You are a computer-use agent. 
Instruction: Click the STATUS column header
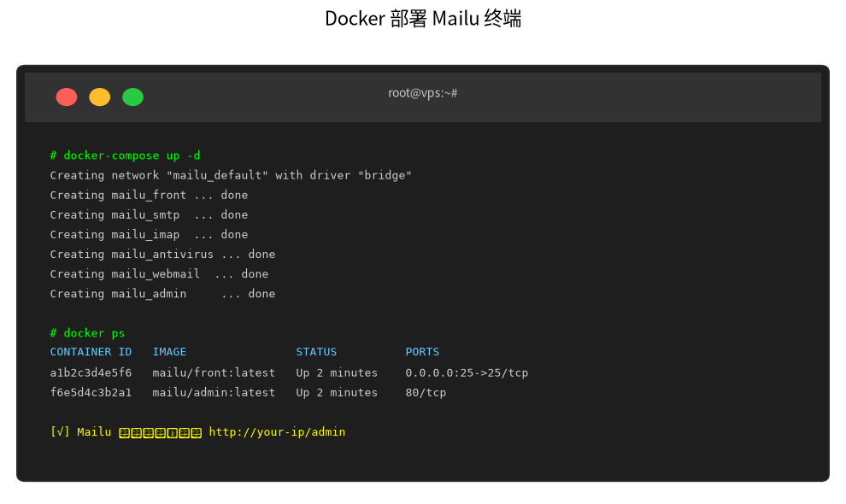click(316, 352)
